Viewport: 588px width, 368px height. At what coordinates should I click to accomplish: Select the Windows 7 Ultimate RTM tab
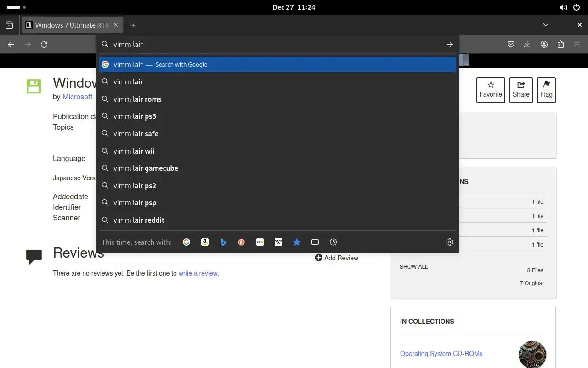(72, 25)
